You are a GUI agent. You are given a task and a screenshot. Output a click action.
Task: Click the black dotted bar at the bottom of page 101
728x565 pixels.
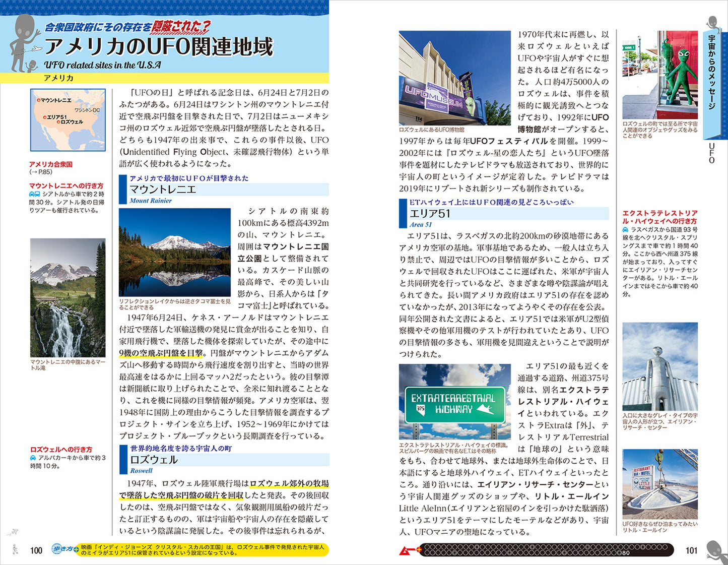(546, 550)
